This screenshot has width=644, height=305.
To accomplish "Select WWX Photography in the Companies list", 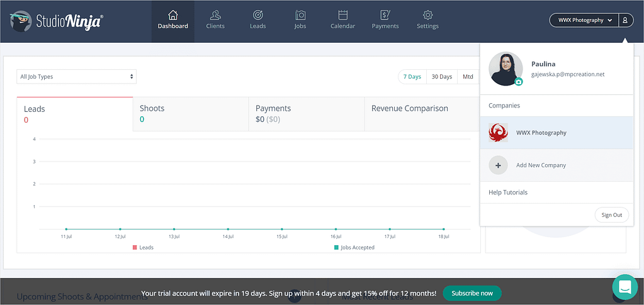I will click(556, 133).
